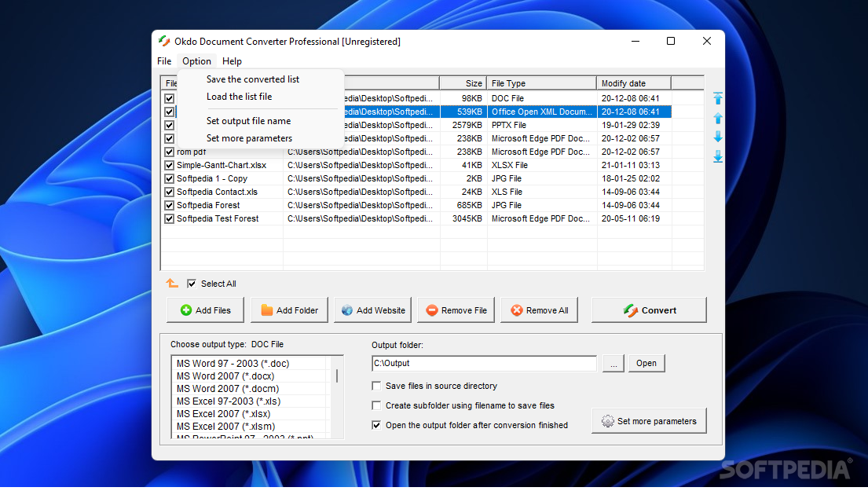868x491 pixels.
Task: Click the Add Files button
Action: pos(205,310)
